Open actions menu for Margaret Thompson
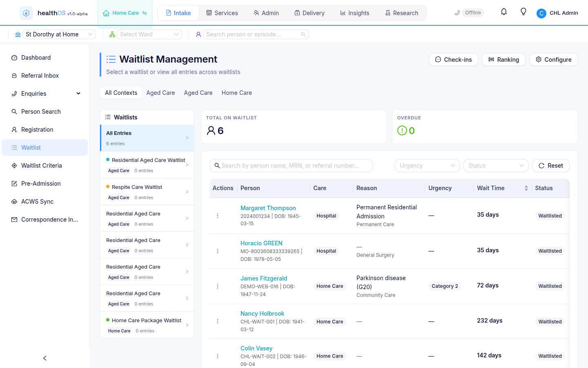Viewport: 588px width, 368px height. coord(218,215)
